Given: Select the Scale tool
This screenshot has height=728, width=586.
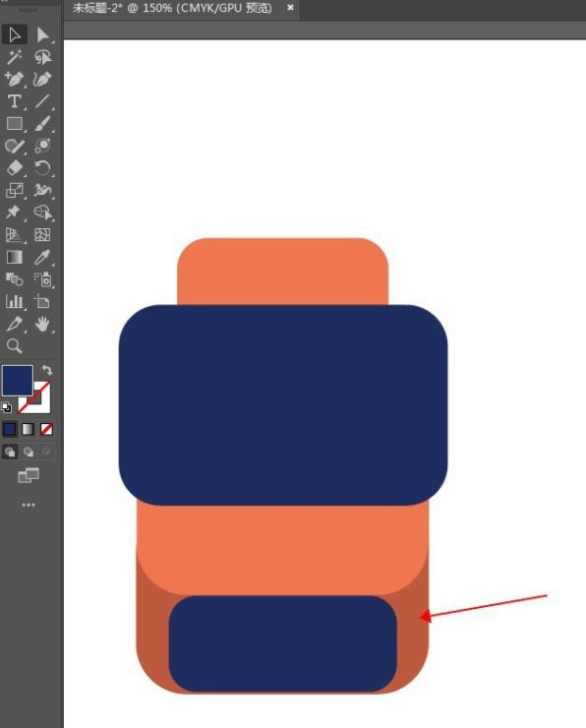Looking at the screenshot, I should pyautogui.click(x=14, y=190).
